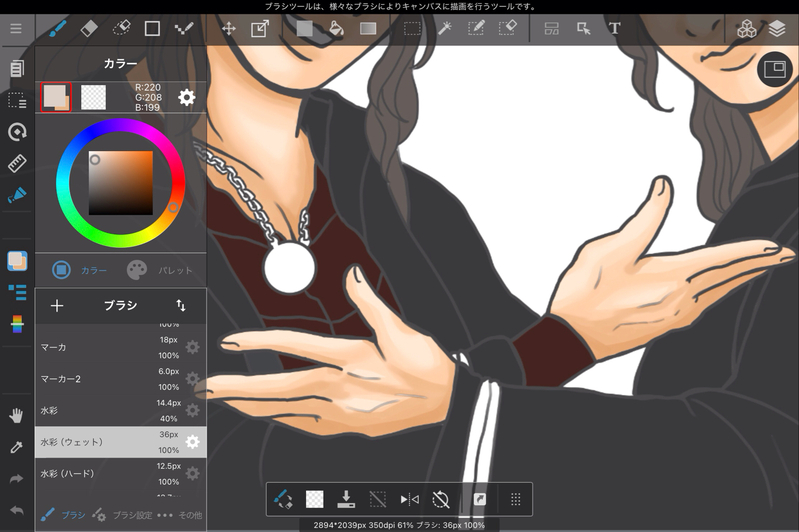Switch to the パレット tab
799x532 pixels.
[x=159, y=270]
